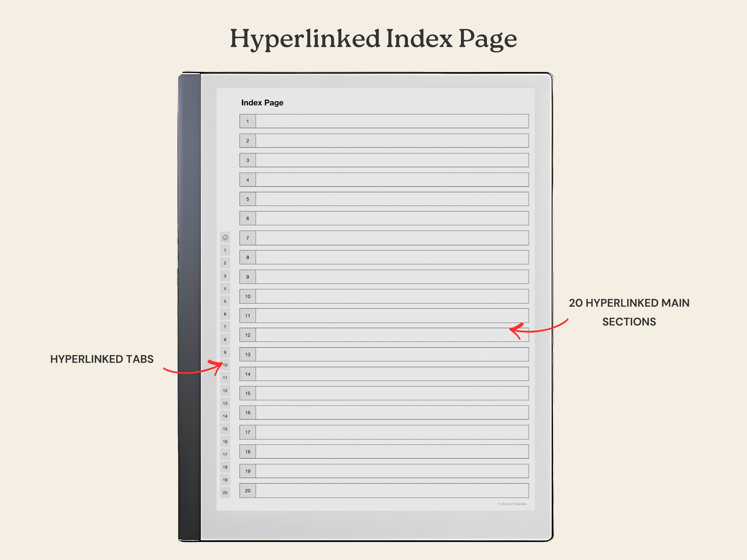Screen dimensions: 747x560
Task: Click the Zen Grid Templates copyright text
Action: [x=512, y=504]
